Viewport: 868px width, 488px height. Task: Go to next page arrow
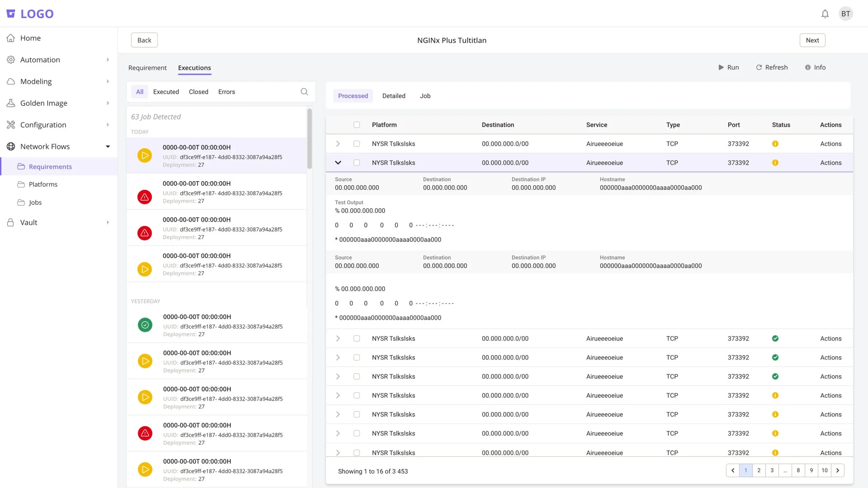[838, 471]
